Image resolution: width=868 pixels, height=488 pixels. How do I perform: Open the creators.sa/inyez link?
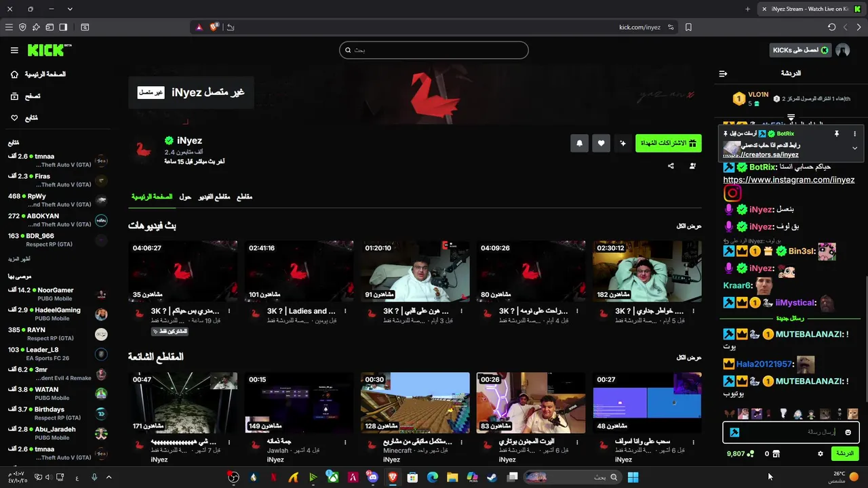click(x=761, y=155)
